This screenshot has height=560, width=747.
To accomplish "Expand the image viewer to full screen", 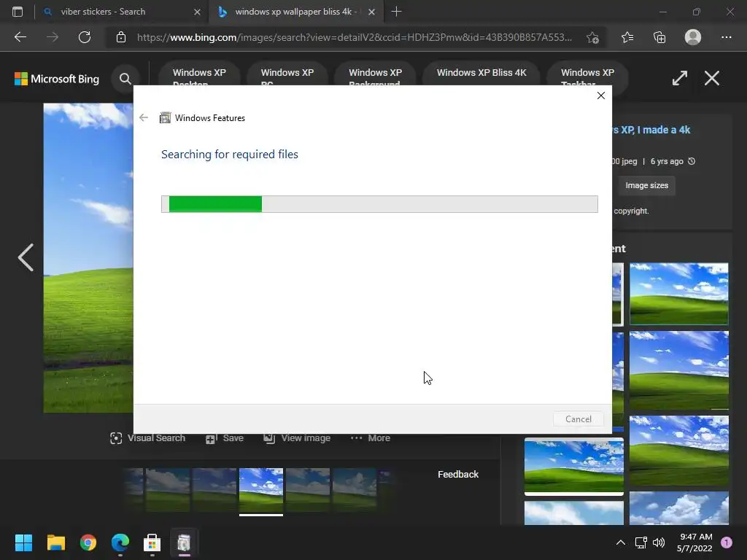I will pyautogui.click(x=680, y=78).
